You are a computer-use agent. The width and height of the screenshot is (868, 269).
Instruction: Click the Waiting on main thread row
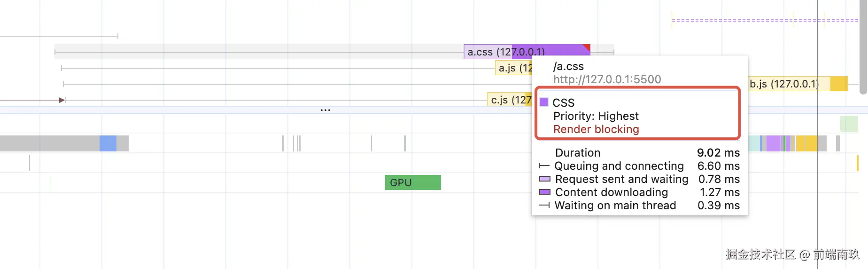coord(639,206)
